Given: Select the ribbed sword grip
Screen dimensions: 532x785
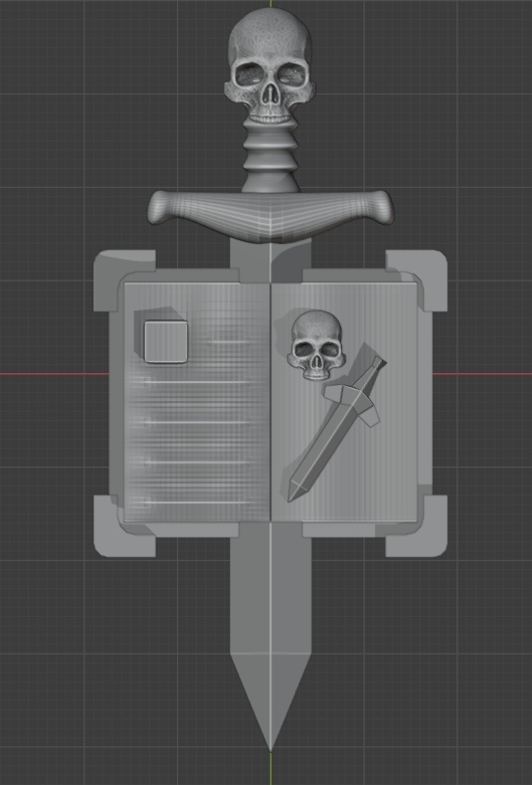Looking at the screenshot, I should point(270,158).
